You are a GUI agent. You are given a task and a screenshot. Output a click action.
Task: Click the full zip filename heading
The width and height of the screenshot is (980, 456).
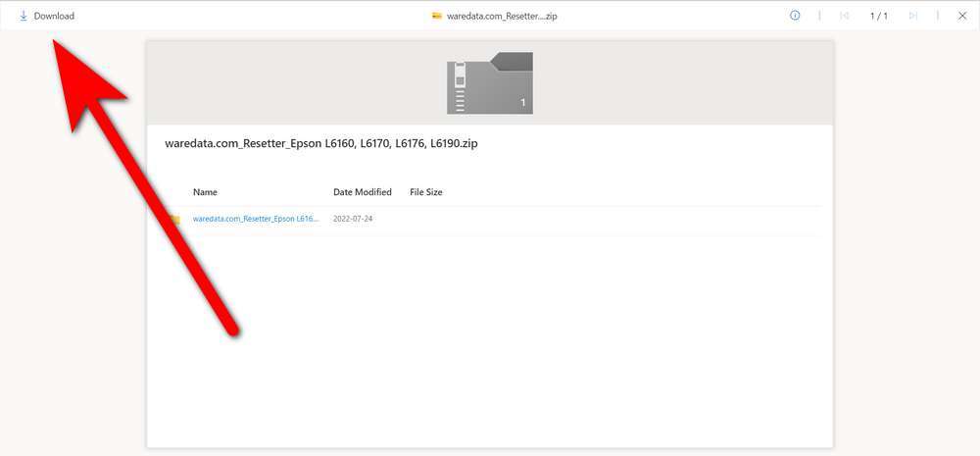point(321,143)
